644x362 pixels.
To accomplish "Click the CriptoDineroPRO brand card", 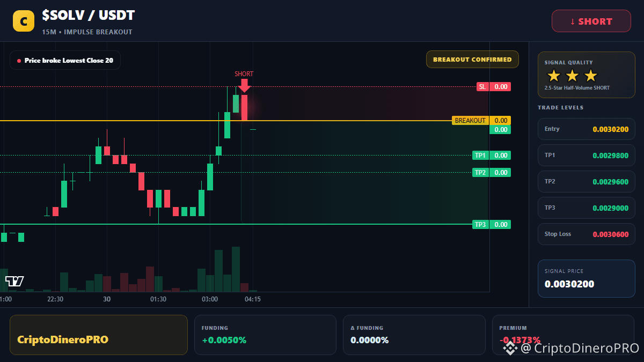I will tap(99, 335).
